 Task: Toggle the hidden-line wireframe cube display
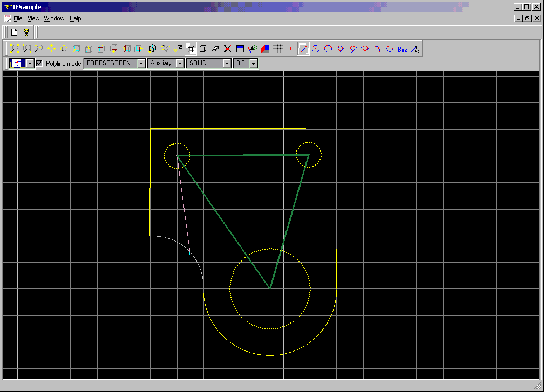pyautogui.click(x=191, y=49)
